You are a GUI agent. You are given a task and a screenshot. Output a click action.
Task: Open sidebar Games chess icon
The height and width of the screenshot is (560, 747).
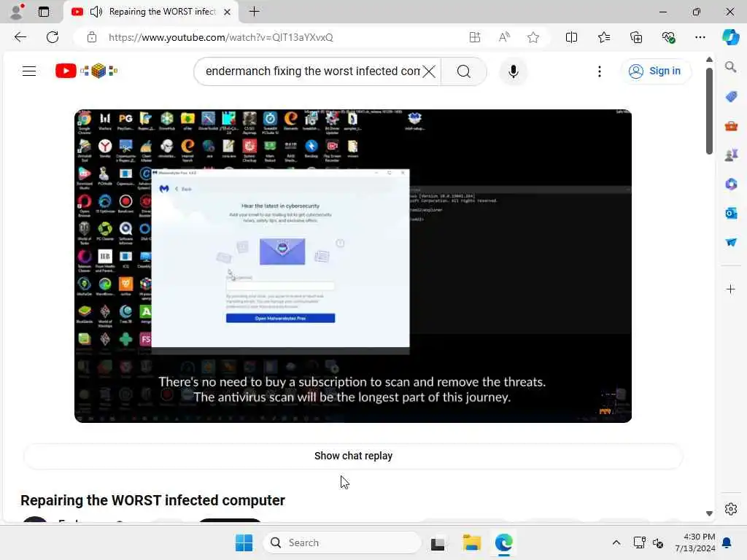[730, 155]
